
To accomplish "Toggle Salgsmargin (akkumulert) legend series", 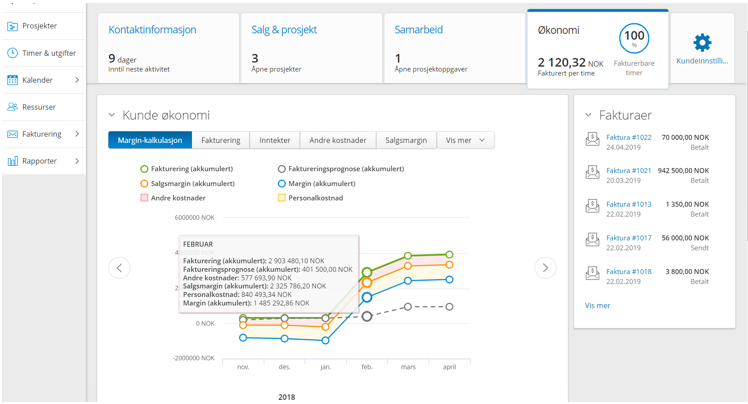I will [x=145, y=184].
